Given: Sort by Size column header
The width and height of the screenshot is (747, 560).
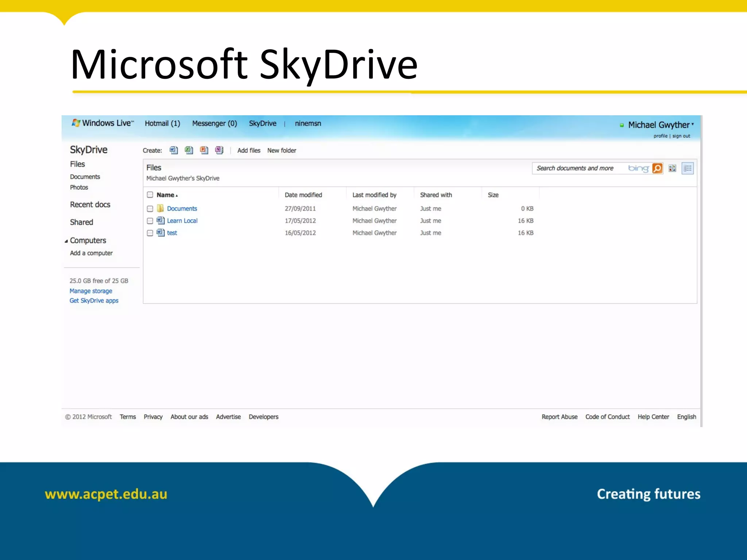Looking at the screenshot, I should point(493,195).
